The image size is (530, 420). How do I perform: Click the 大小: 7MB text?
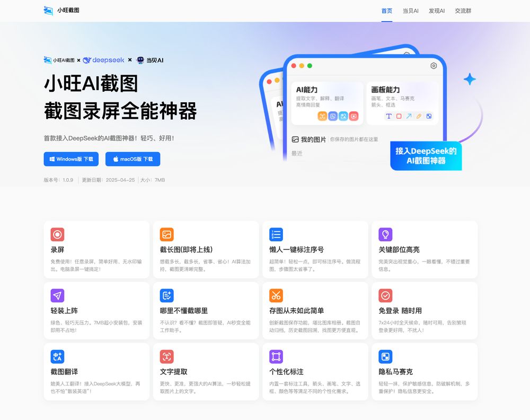click(153, 180)
